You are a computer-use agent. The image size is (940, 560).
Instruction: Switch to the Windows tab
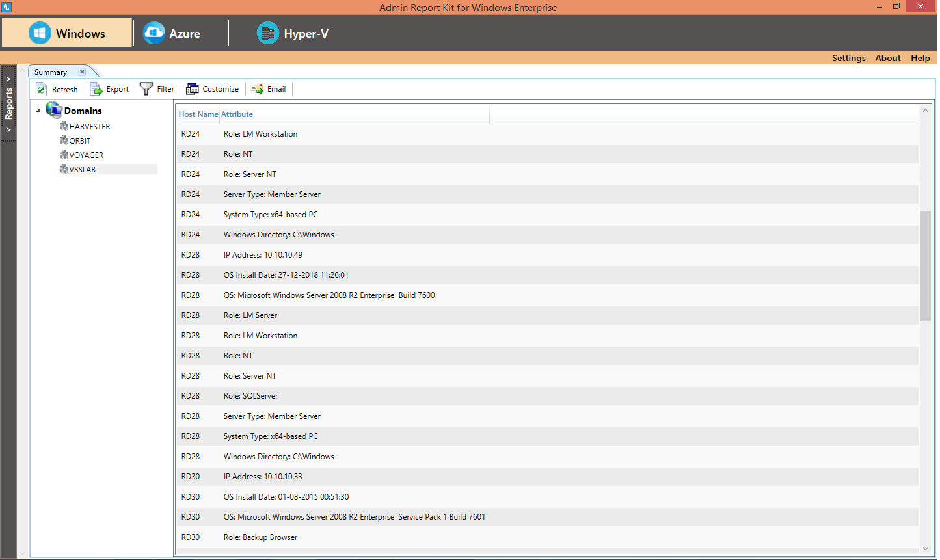coord(67,33)
